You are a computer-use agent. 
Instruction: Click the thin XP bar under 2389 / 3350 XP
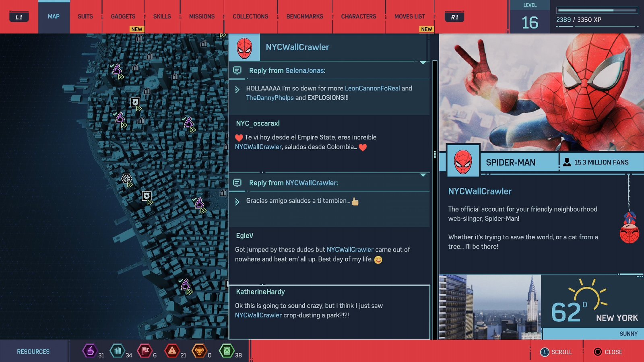[x=597, y=27]
